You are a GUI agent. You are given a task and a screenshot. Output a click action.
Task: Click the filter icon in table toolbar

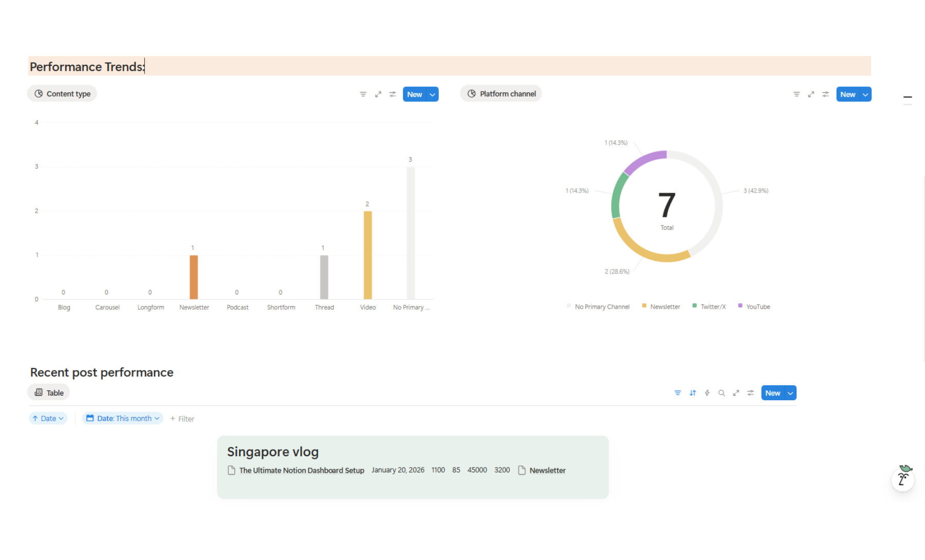click(678, 393)
